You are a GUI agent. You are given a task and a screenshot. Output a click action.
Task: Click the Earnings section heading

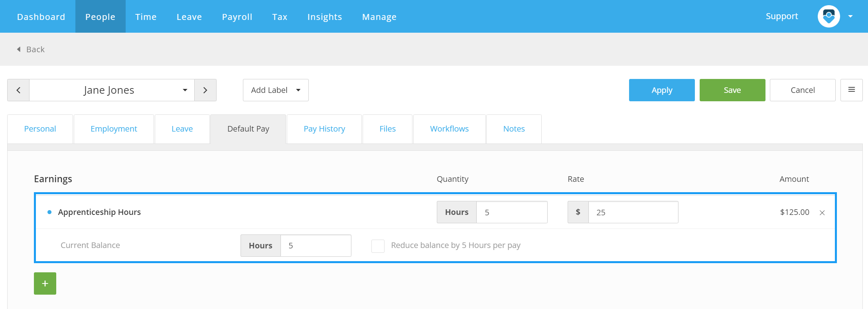click(53, 179)
